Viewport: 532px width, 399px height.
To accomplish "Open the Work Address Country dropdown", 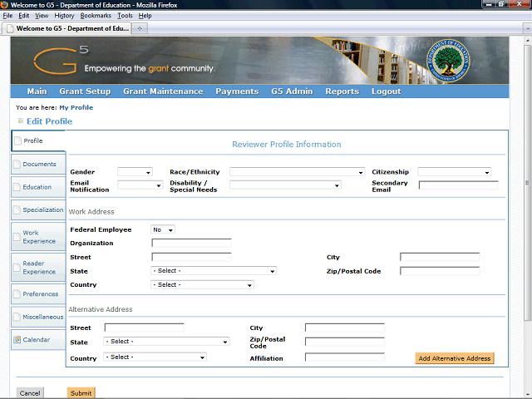I will [202, 285].
